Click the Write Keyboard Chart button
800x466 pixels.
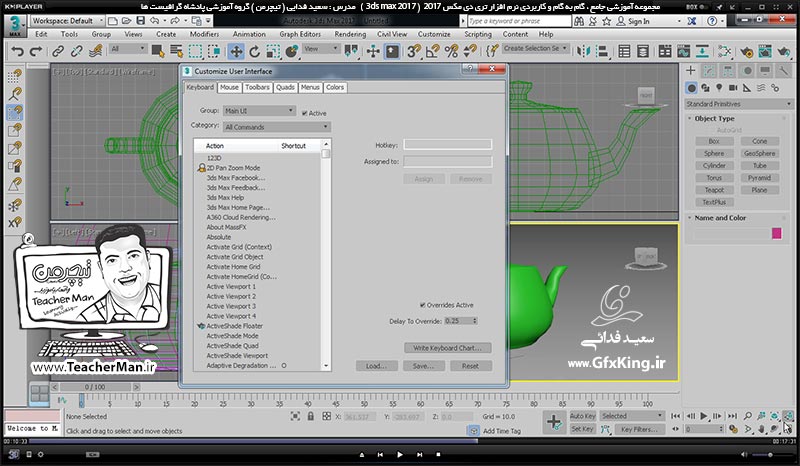(x=447, y=348)
